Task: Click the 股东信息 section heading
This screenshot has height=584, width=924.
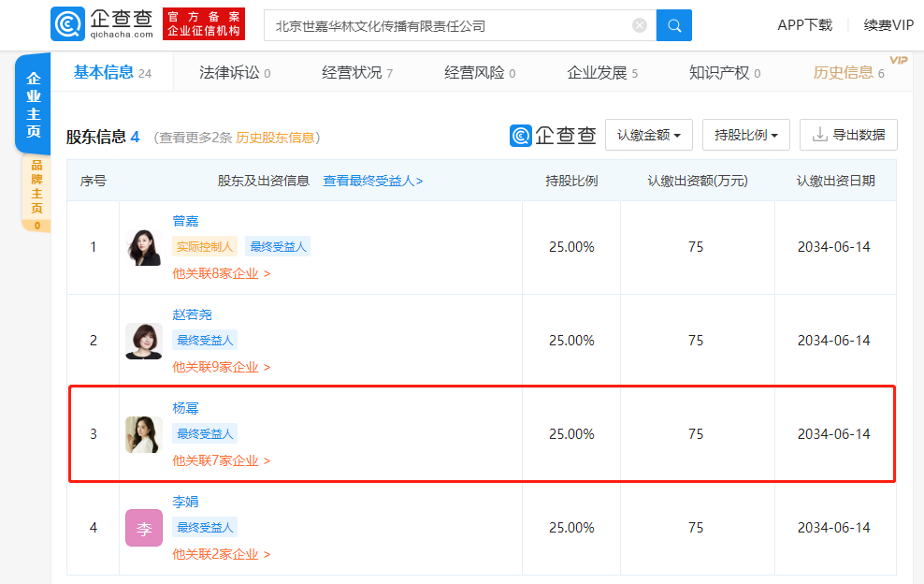Action: click(96, 138)
